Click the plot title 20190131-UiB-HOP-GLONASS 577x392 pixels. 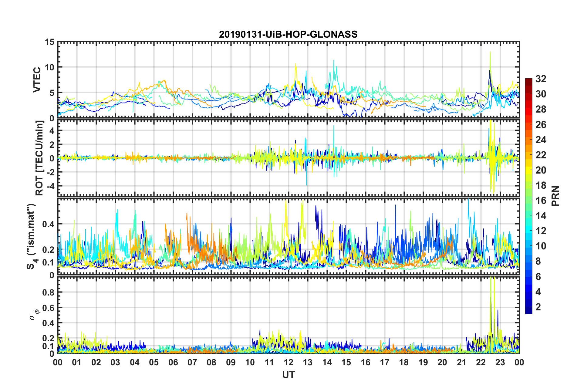288,34
